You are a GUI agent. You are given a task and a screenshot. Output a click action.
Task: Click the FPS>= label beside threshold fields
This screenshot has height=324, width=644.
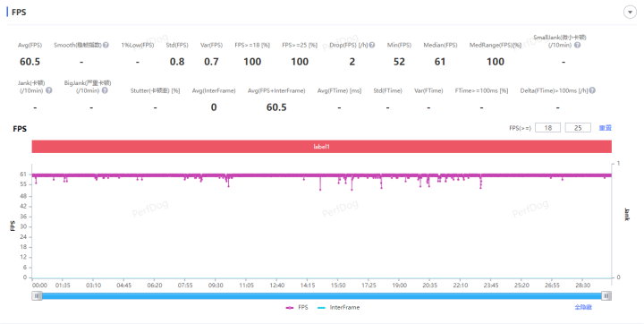tap(520, 128)
